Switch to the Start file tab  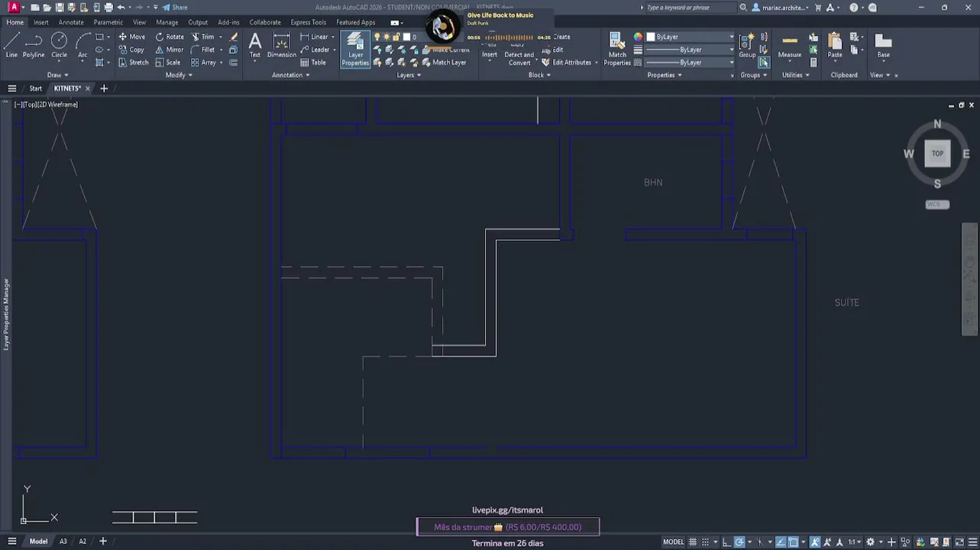click(x=36, y=89)
